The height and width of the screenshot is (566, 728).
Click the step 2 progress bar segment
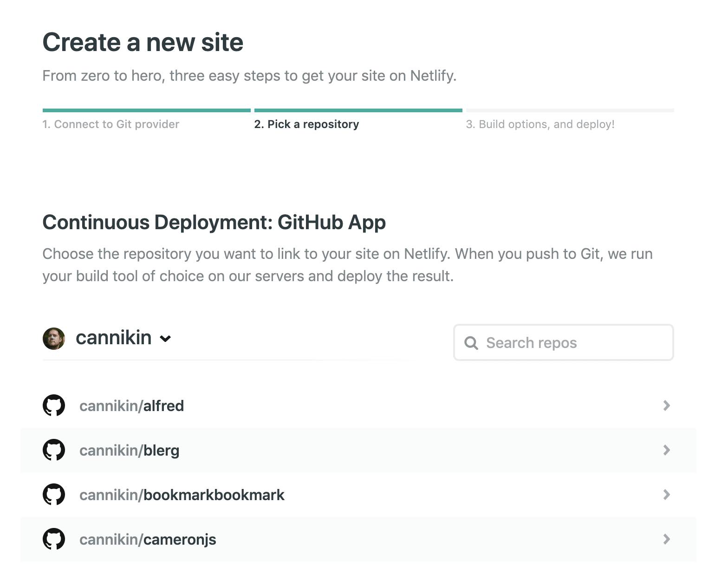coord(358,110)
